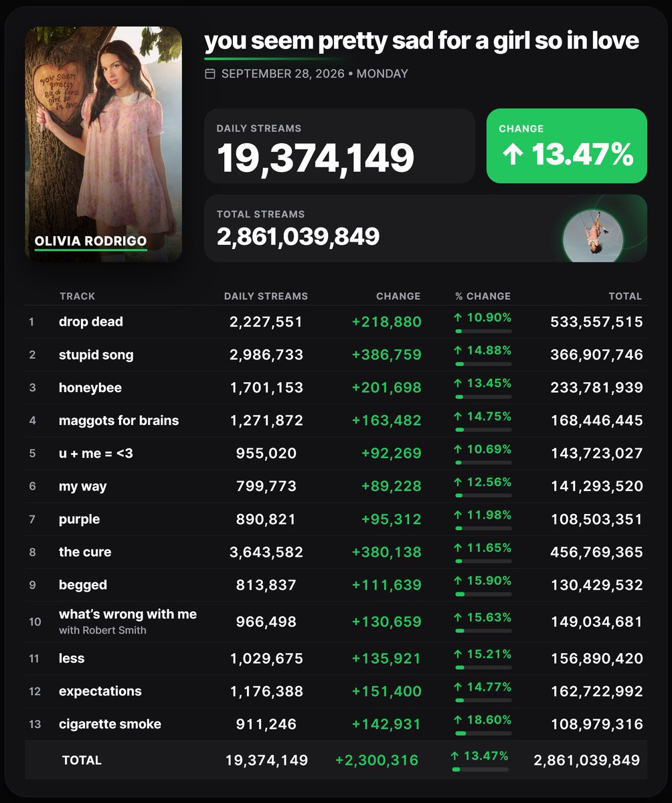This screenshot has height=803, width=672.
Task: Click the row number 13
Action: [x=35, y=724]
